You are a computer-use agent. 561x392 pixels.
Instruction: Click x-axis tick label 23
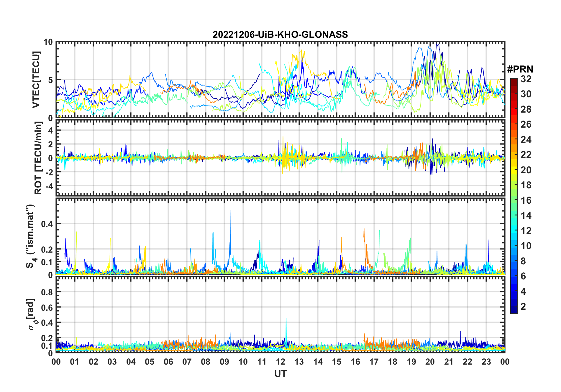tap(486, 362)
